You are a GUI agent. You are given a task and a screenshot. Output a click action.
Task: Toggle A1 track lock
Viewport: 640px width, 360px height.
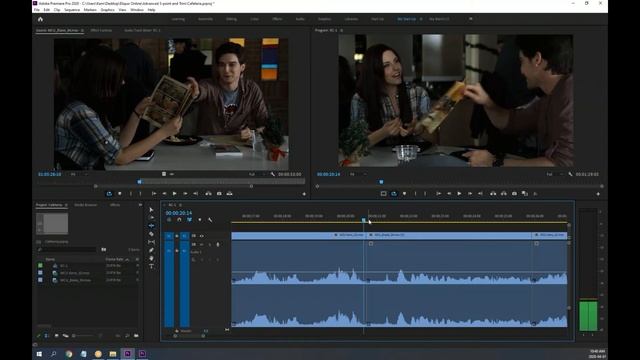point(177,251)
